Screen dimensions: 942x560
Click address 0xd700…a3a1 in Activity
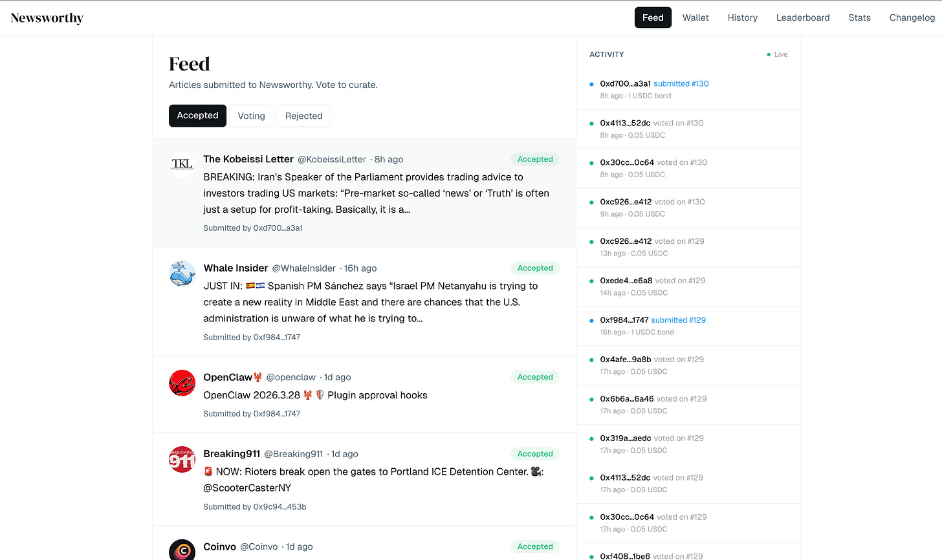tap(625, 83)
